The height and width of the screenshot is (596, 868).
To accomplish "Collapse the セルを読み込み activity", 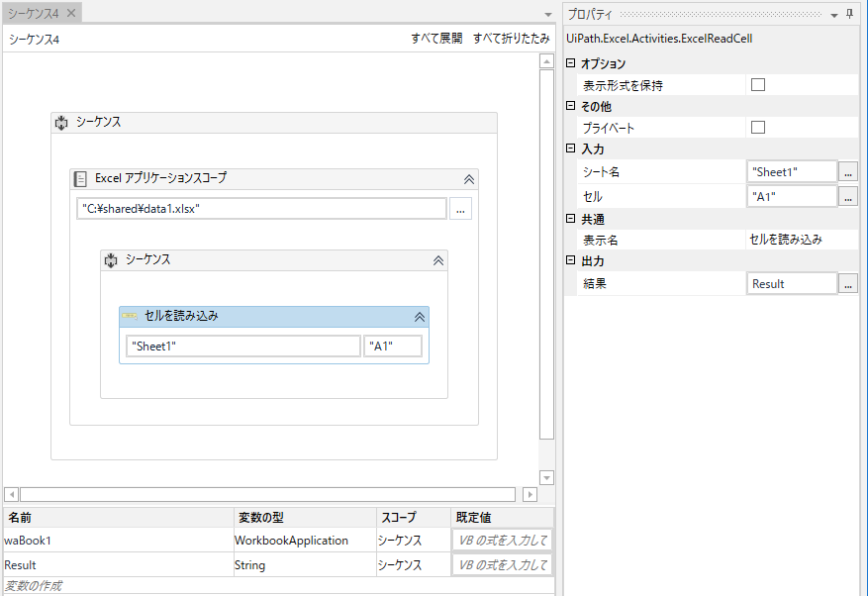I will pyautogui.click(x=420, y=317).
